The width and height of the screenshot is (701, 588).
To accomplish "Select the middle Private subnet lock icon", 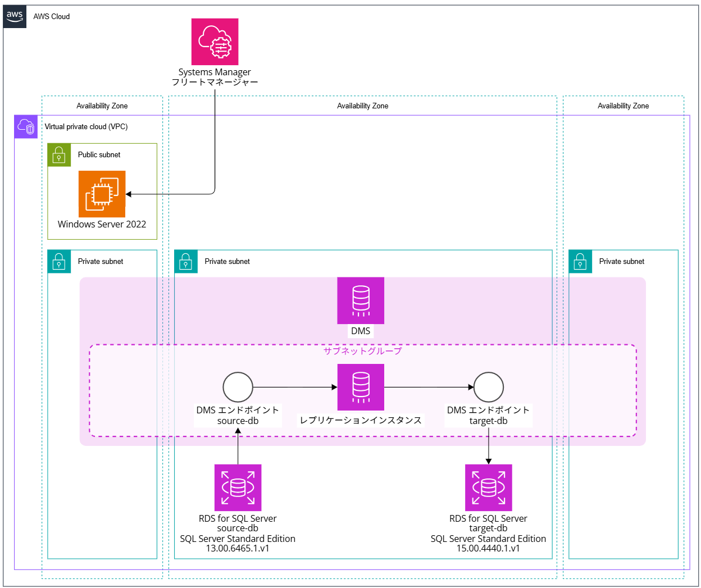I will [186, 262].
